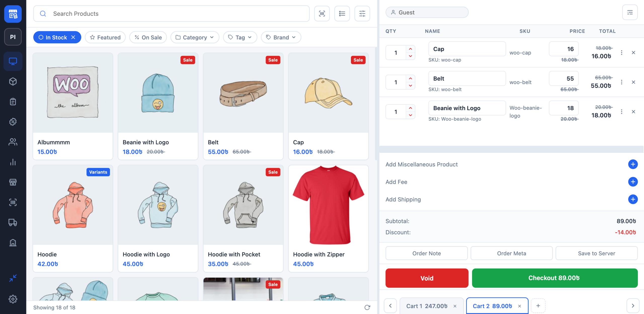Toggle the On Sale filter
The image size is (644, 314).
click(x=148, y=37)
